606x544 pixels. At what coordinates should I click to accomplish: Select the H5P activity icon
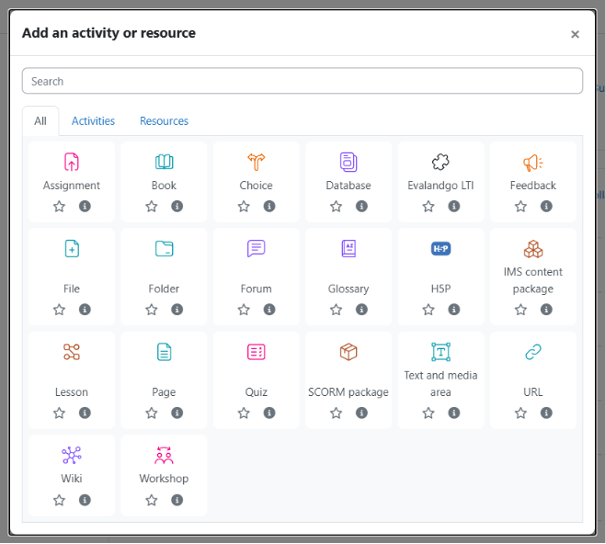441,249
